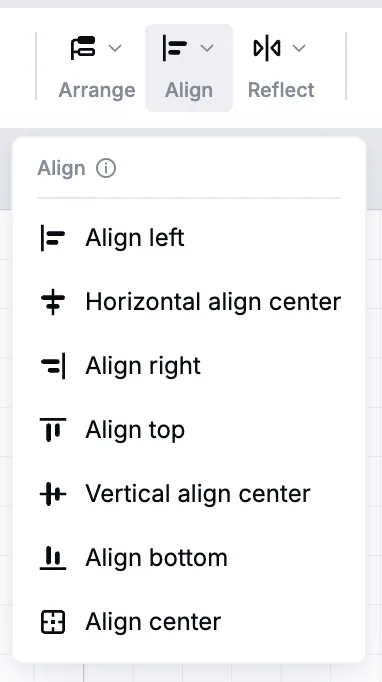The width and height of the screenshot is (382, 682).
Task: Pick the Align right menu item
Action: pos(189,366)
